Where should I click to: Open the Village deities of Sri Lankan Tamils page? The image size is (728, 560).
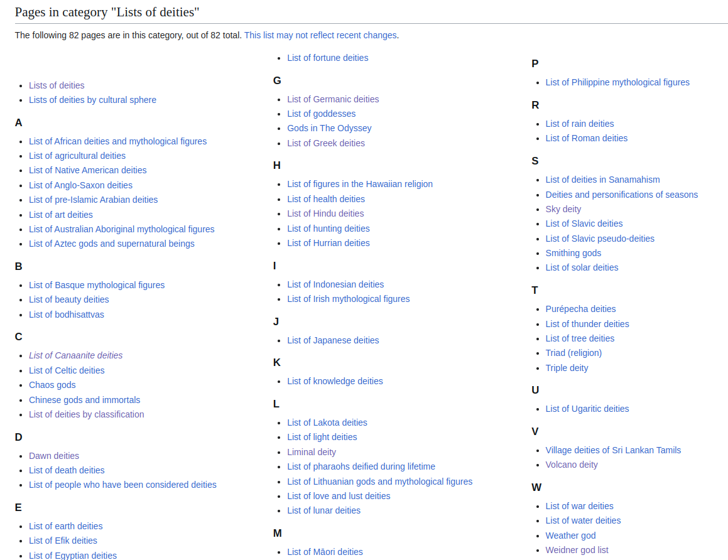click(x=613, y=450)
